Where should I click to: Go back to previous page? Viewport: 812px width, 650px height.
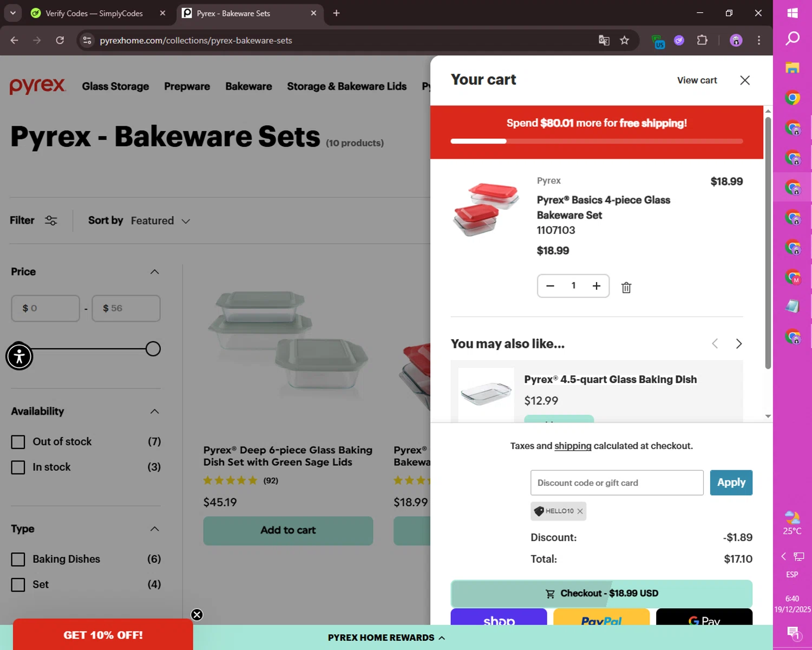point(15,41)
